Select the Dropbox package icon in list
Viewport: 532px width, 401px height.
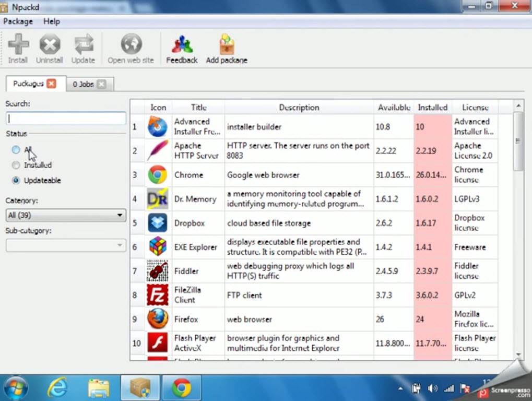pyautogui.click(x=157, y=223)
